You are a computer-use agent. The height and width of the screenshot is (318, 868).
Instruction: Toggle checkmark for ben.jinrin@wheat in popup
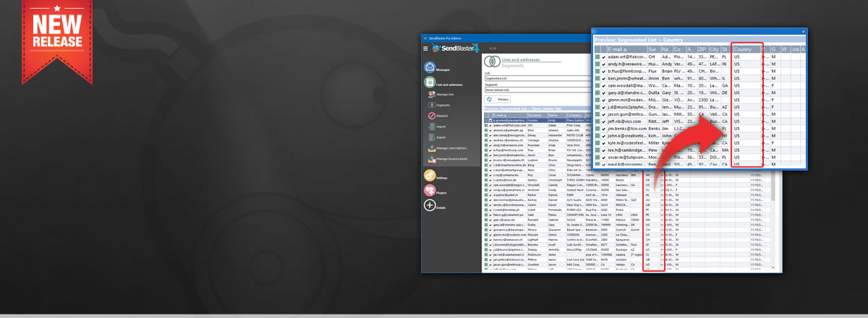603,78
